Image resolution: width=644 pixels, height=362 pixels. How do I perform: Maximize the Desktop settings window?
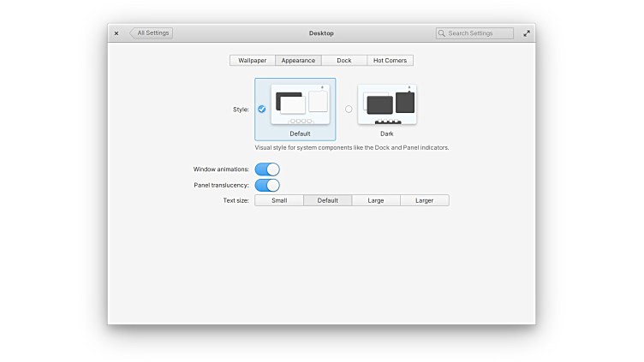(x=527, y=33)
